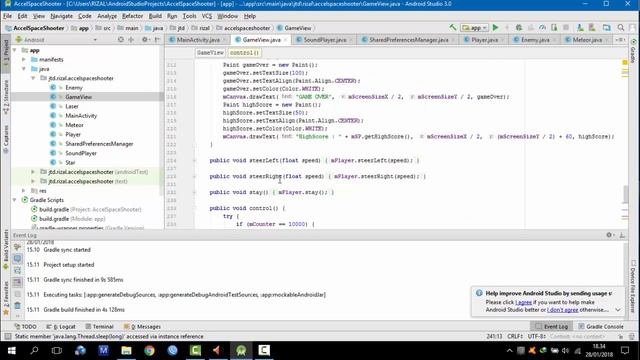The image size is (640, 360).
Task: Toggle scroll to end in Event Log
Action: click(x=17, y=282)
